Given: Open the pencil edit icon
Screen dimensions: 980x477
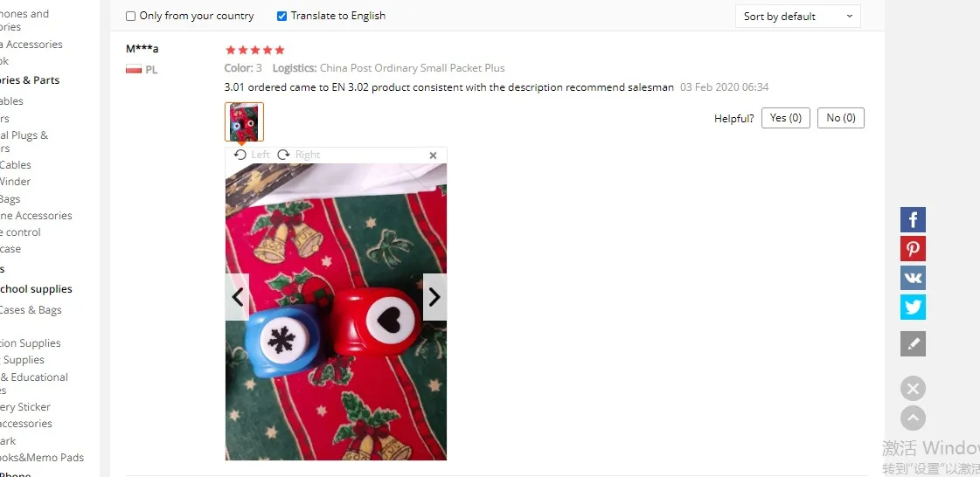Looking at the screenshot, I should coord(913,344).
